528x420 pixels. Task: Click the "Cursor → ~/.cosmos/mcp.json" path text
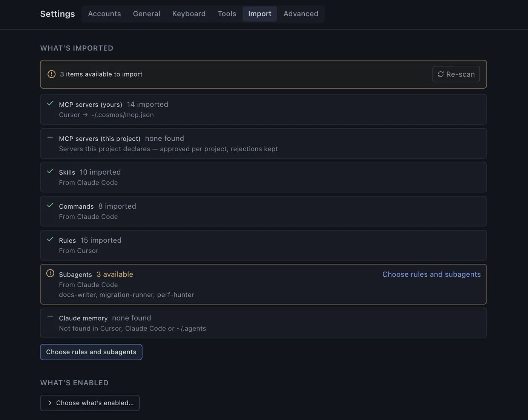pos(106,115)
